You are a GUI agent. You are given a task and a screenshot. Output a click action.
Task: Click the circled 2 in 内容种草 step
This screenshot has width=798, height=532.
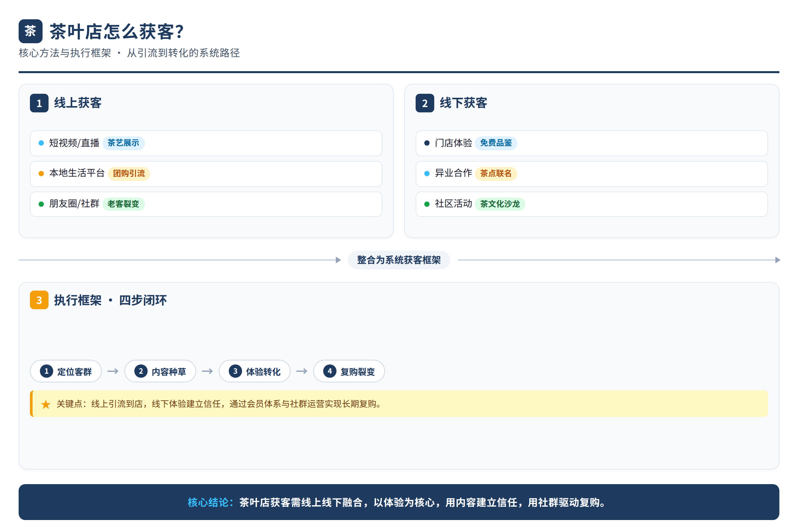pyautogui.click(x=141, y=371)
